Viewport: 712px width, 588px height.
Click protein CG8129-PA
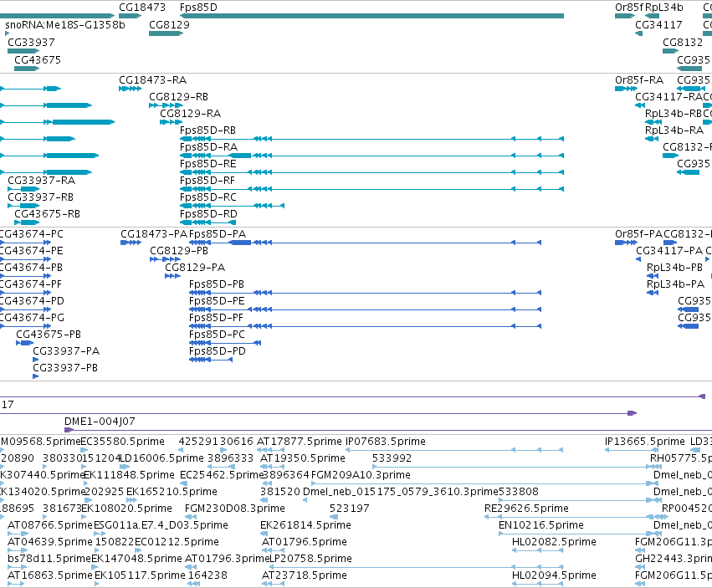[x=195, y=268]
